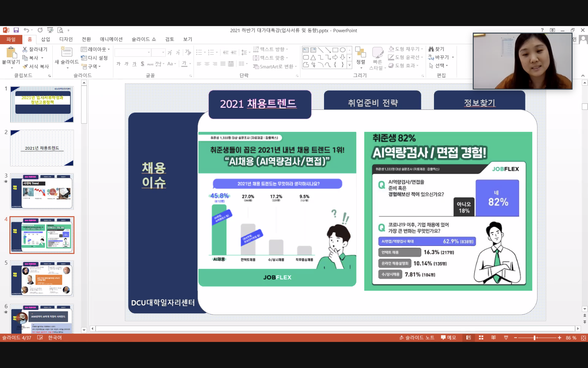Click the spell check icon in status bar

coord(40,338)
